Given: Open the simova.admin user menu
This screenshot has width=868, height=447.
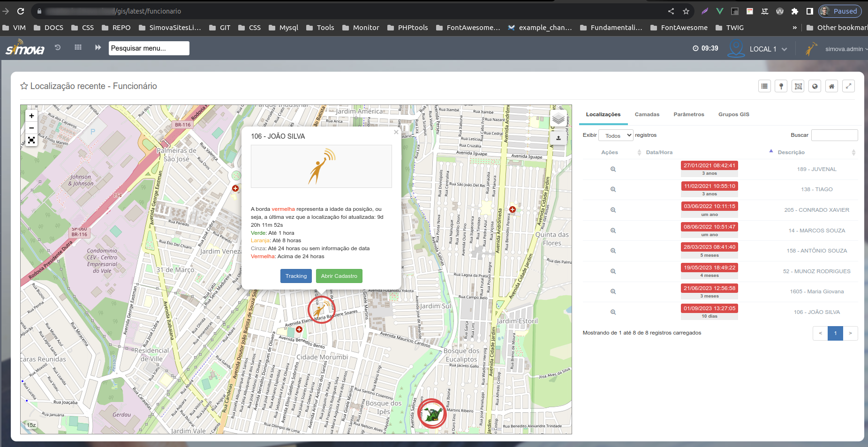Looking at the screenshot, I should [844, 49].
